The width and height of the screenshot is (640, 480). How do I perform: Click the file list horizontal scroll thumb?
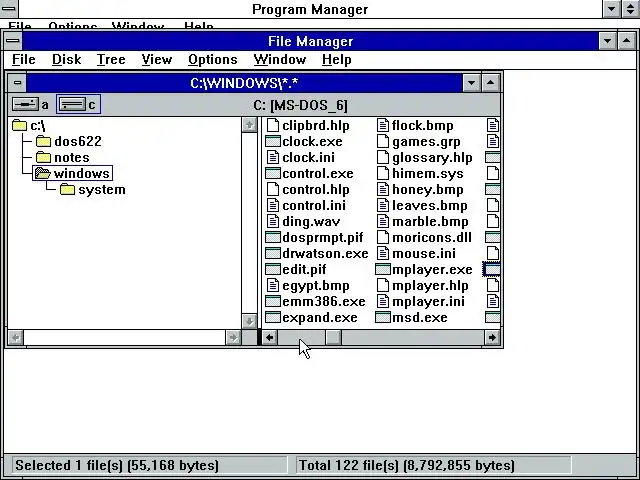click(333, 338)
